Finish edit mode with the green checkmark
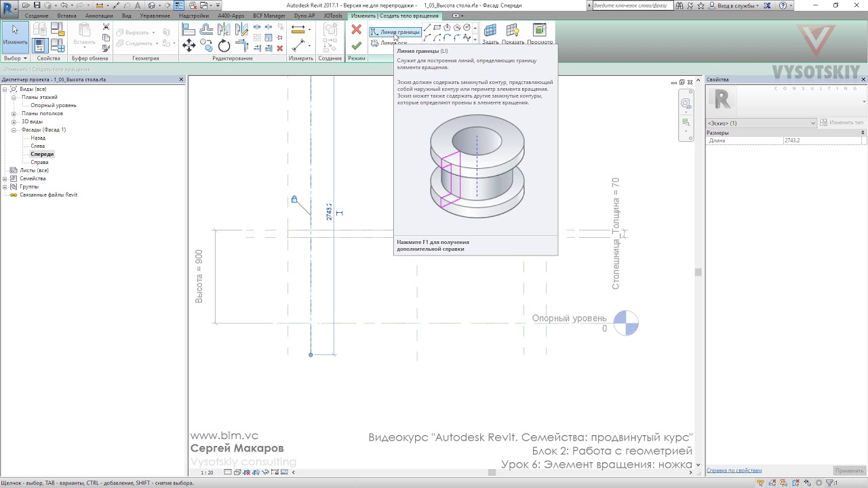Viewport: 868px width, 488px height. click(x=356, y=45)
